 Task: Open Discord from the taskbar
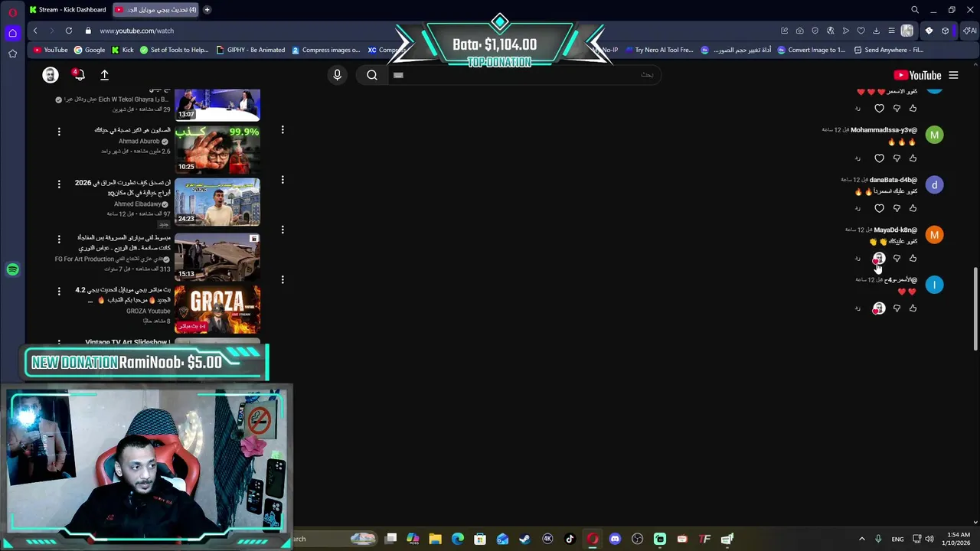pyautogui.click(x=615, y=539)
